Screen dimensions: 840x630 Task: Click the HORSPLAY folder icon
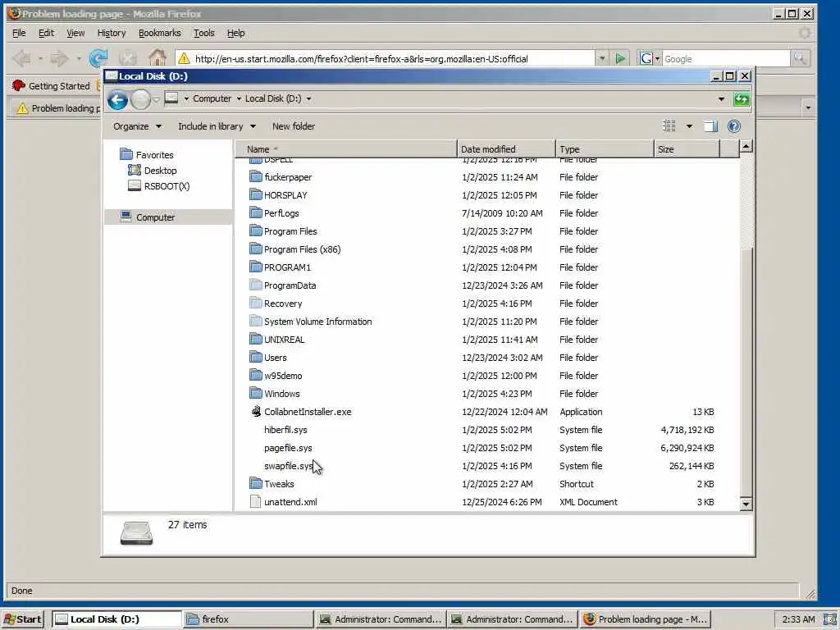[x=256, y=195]
